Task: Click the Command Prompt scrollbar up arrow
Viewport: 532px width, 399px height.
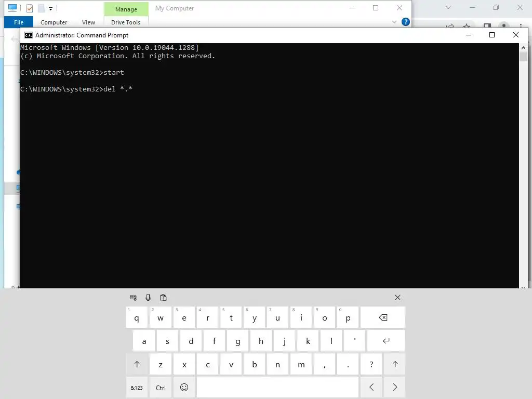Action: pyautogui.click(x=523, y=48)
